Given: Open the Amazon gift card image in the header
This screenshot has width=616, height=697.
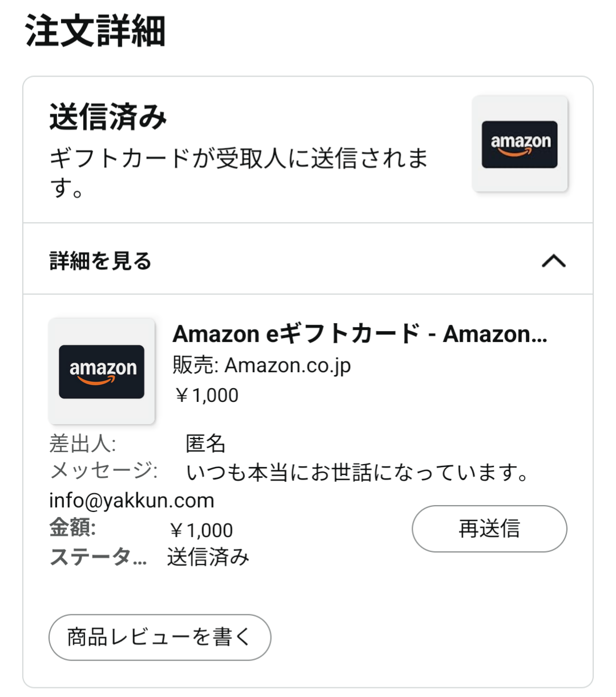Looking at the screenshot, I should click(520, 144).
